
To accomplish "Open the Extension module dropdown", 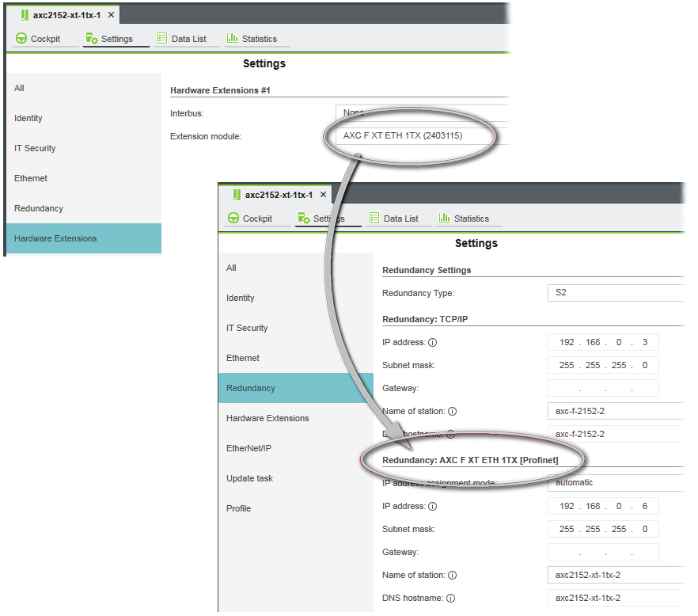I will (x=421, y=135).
